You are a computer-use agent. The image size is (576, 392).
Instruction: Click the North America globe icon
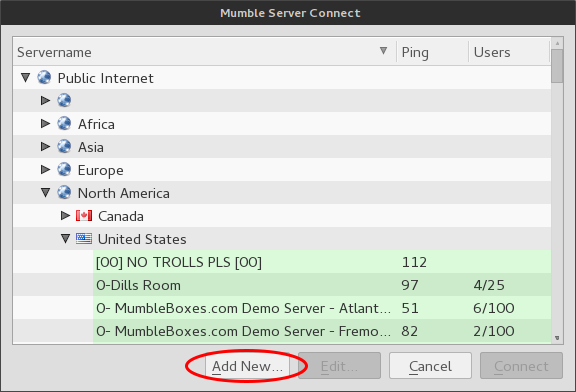[x=64, y=193]
